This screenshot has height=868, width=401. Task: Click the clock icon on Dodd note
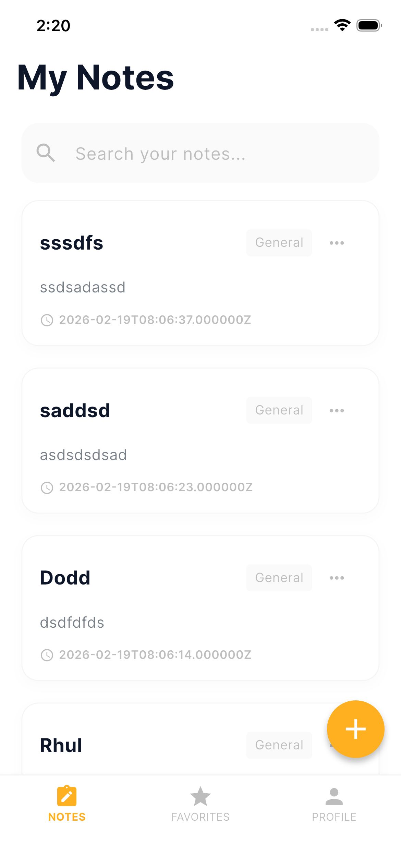coord(47,655)
